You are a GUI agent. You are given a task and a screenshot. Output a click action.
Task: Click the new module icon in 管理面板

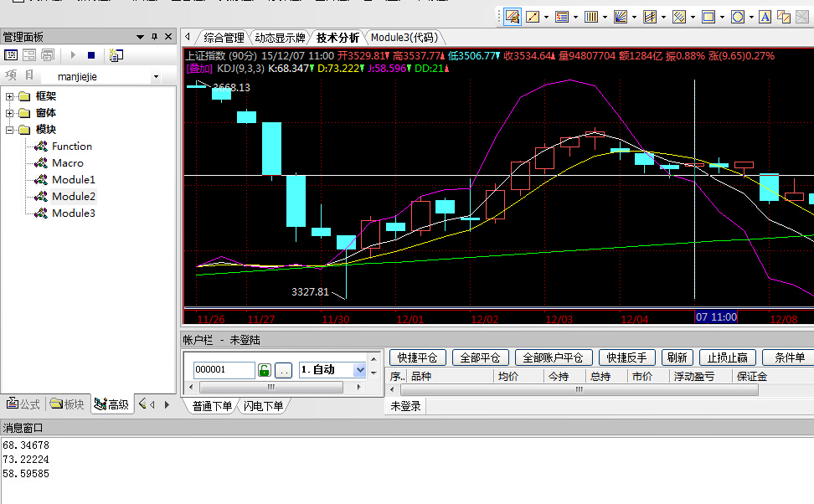coord(116,55)
